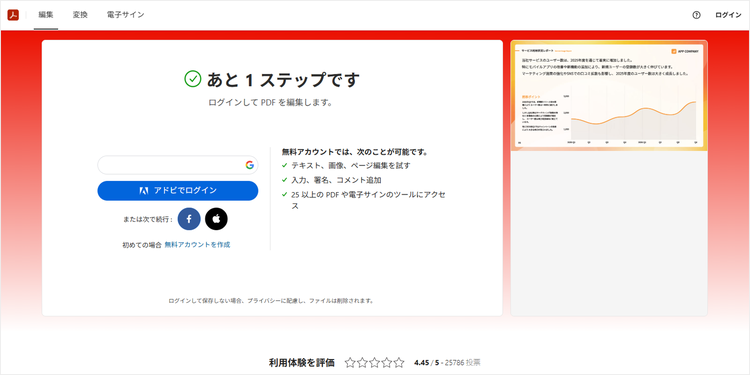Click 無料アカウントでは、次のことが可能です。
This screenshot has height=375, width=750.
(354, 152)
